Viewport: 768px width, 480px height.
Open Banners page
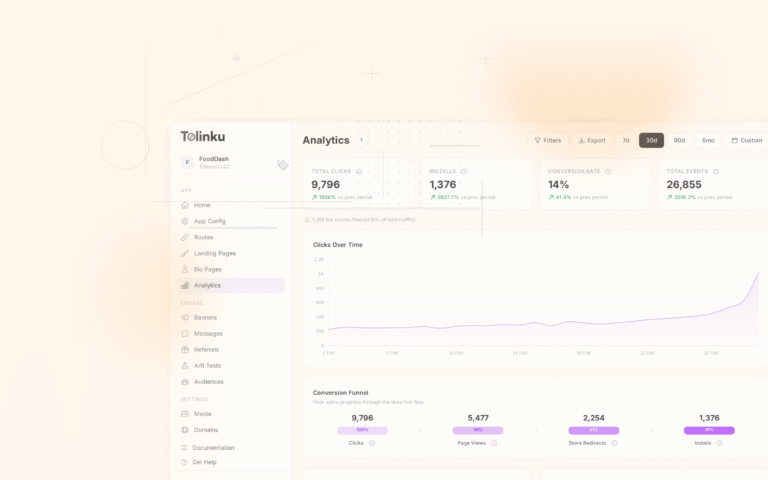pos(231,317)
